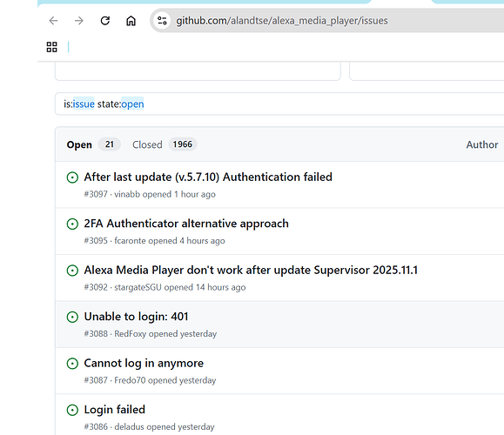
Task: Click the browser forward arrow
Action: (78, 21)
